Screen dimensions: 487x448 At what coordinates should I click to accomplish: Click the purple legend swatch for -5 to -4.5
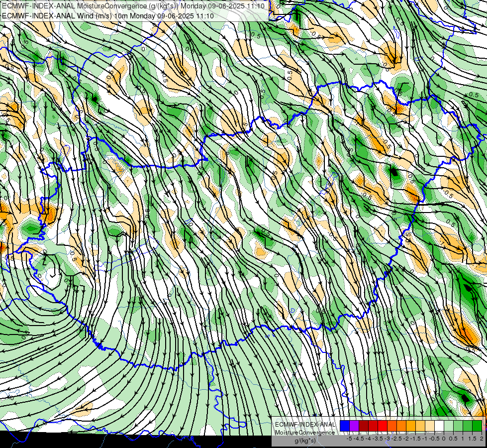[354, 426]
